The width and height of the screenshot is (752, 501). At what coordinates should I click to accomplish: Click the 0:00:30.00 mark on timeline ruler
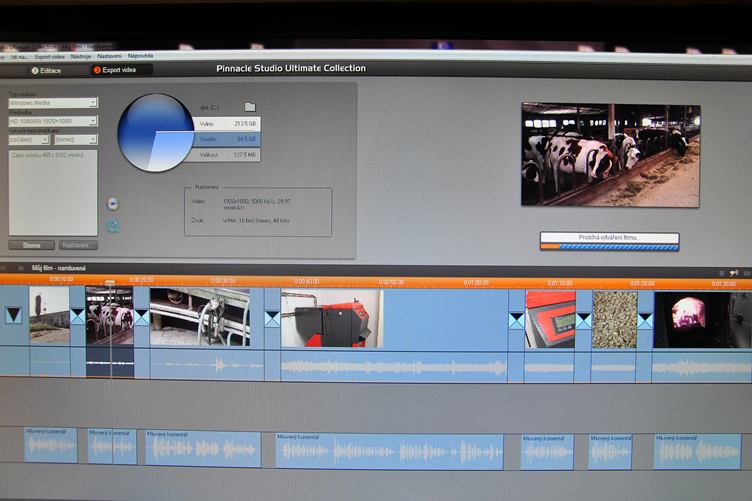[223, 280]
